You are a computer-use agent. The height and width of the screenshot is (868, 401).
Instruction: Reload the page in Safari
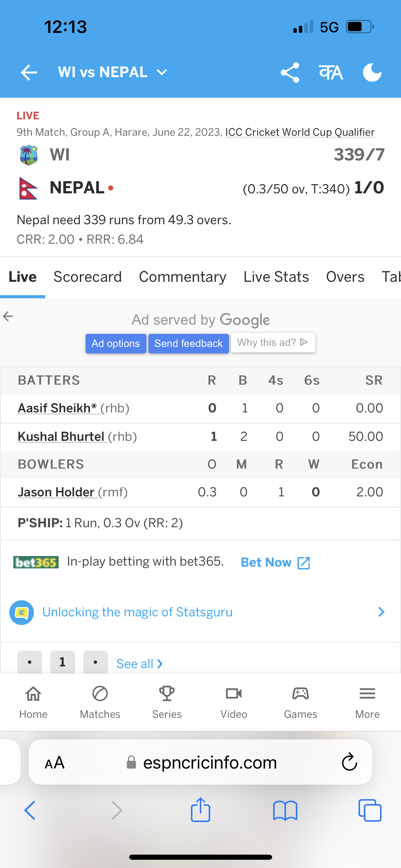350,762
